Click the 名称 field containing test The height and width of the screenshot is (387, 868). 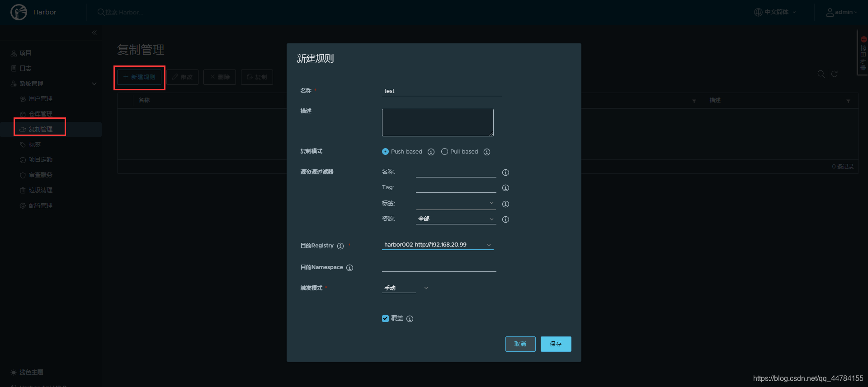pos(442,91)
